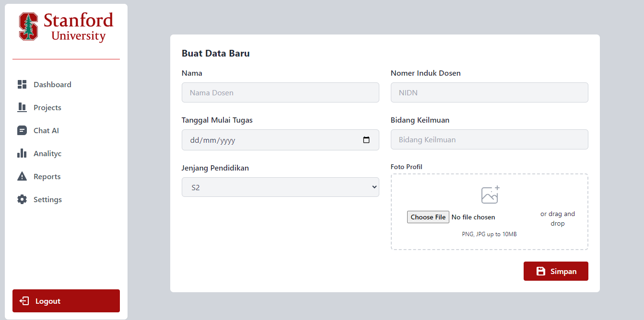Click the Dashboard grid icon
The height and width of the screenshot is (320, 644).
pyautogui.click(x=22, y=85)
